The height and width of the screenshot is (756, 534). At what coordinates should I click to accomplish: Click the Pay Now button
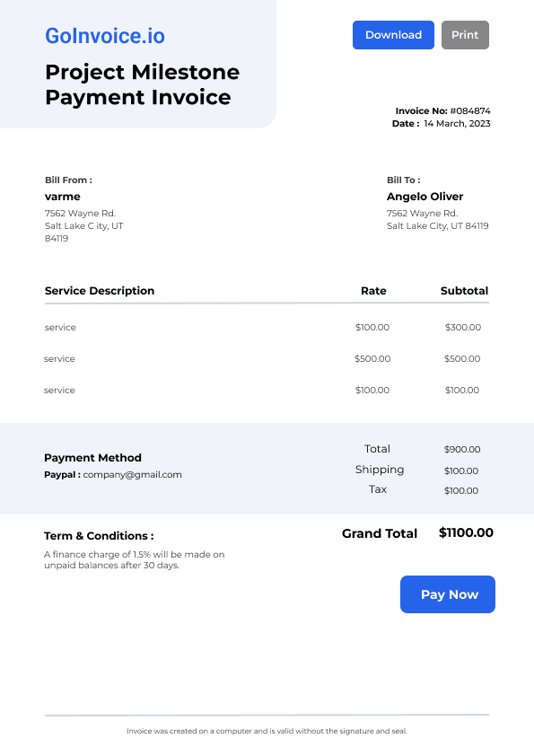(448, 594)
